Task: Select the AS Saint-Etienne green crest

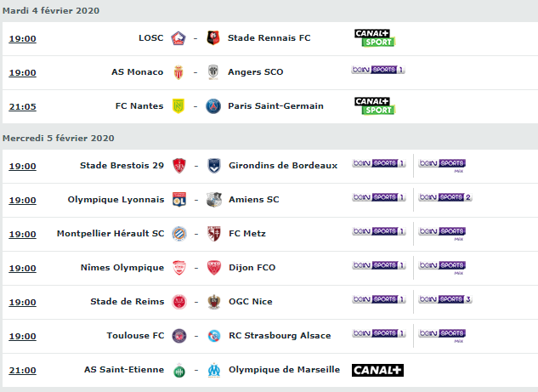Action: pos(179,371)
